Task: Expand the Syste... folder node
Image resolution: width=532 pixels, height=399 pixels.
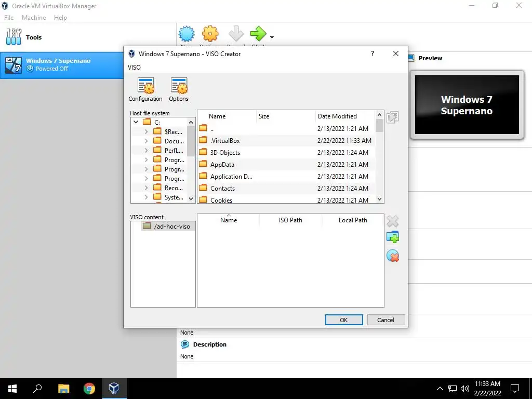Action: pyautogui.click(x=146, y=197)
